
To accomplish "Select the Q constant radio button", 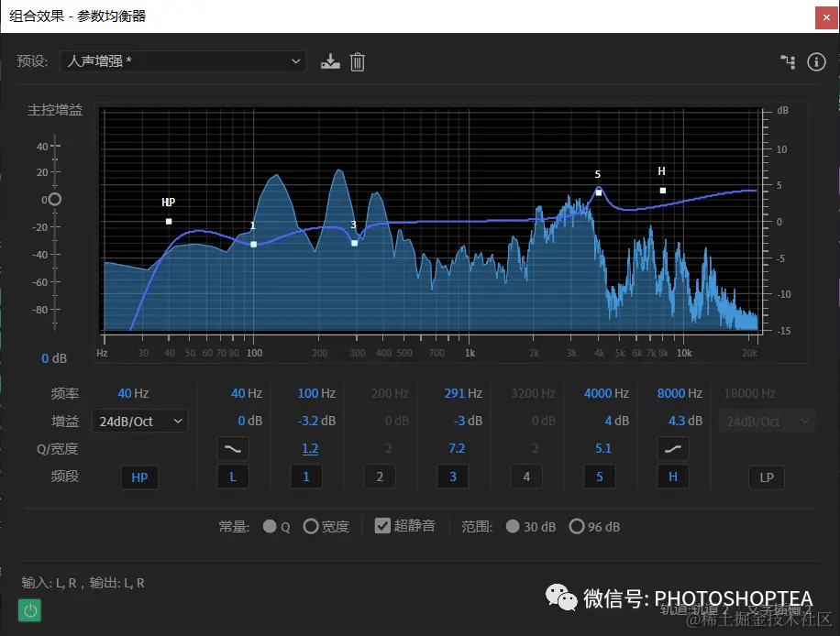I will [270, 526].
